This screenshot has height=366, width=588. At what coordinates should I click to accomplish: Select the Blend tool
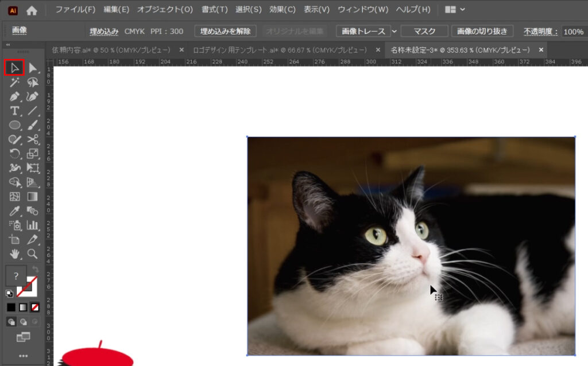click(x=33, y=211)
